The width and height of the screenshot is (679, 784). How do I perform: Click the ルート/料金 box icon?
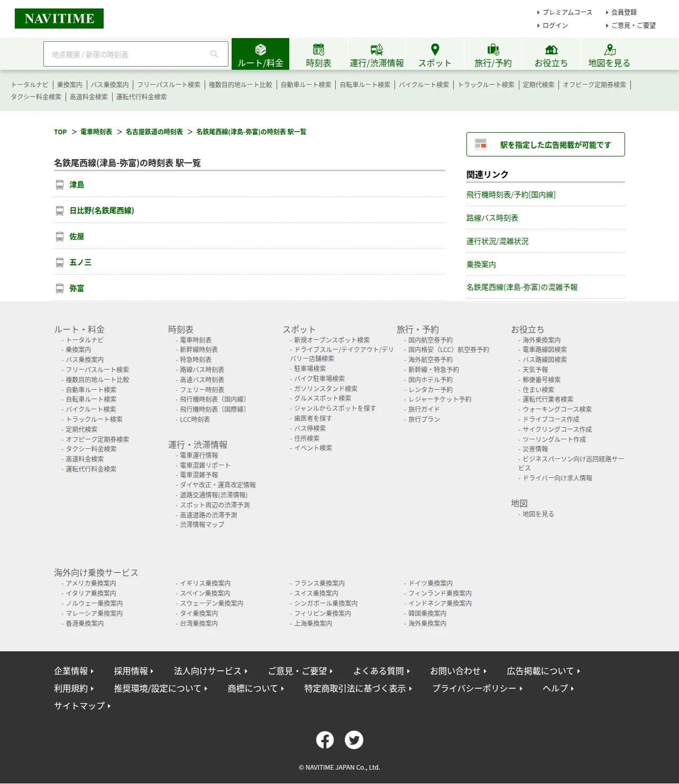(261, 50)
